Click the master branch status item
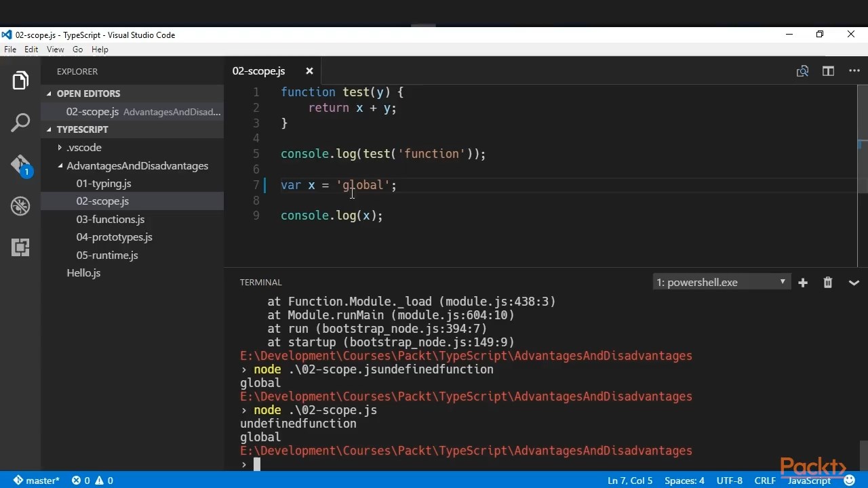868x488 pixels. click(37, 481)
